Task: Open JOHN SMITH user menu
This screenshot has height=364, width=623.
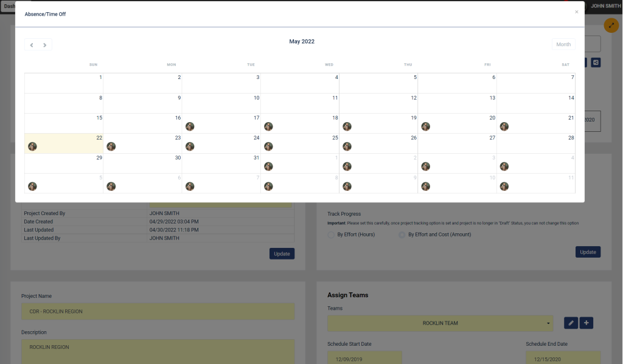Action: (605, 6)
